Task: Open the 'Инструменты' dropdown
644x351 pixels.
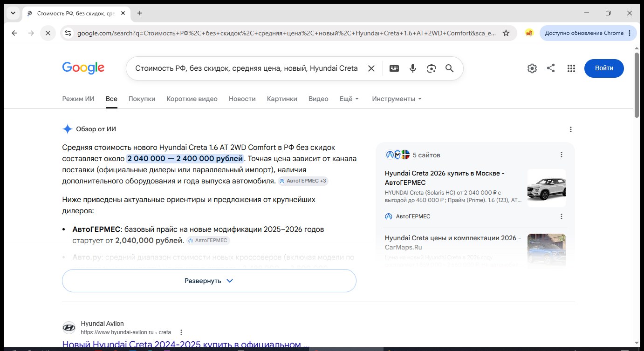Action: (x=397, y=99)
